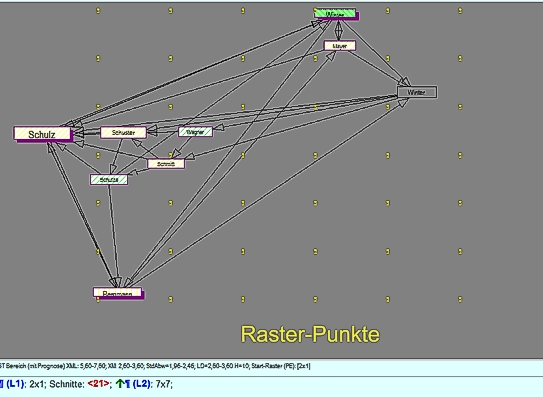
Task: Click the gray Winter node at right
Action: 417,92
